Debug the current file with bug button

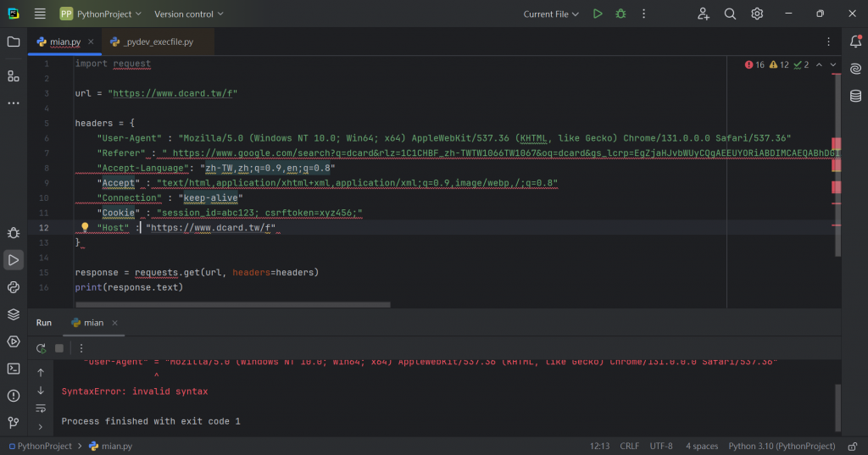(620, 14)
